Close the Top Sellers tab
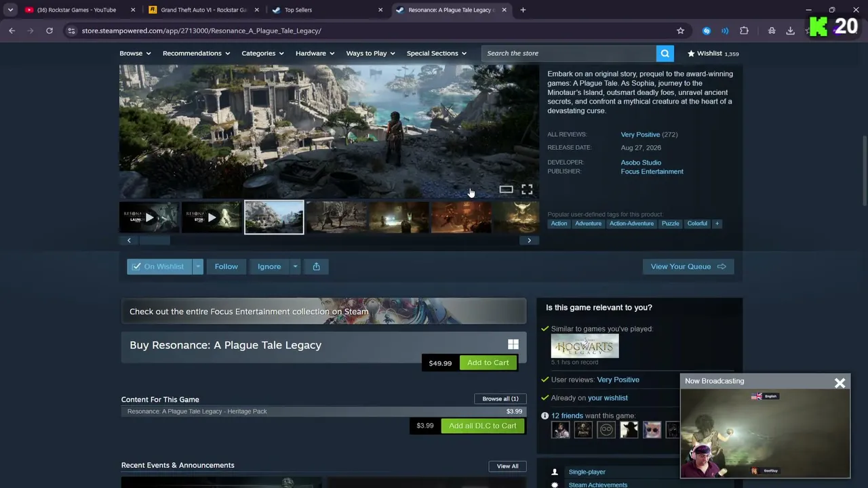The height and width of the screenshot is (488, 868). (380, 10)
